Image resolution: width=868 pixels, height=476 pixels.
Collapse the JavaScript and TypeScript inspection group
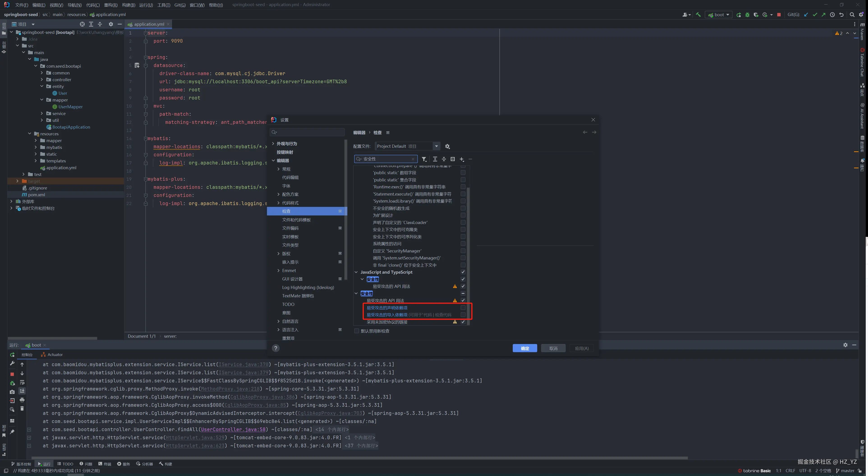[356, 272]
